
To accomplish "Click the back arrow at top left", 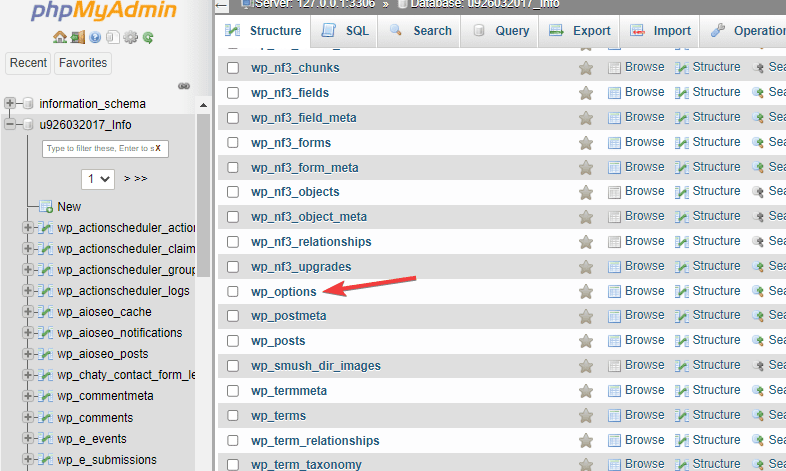I will (222, 6).
